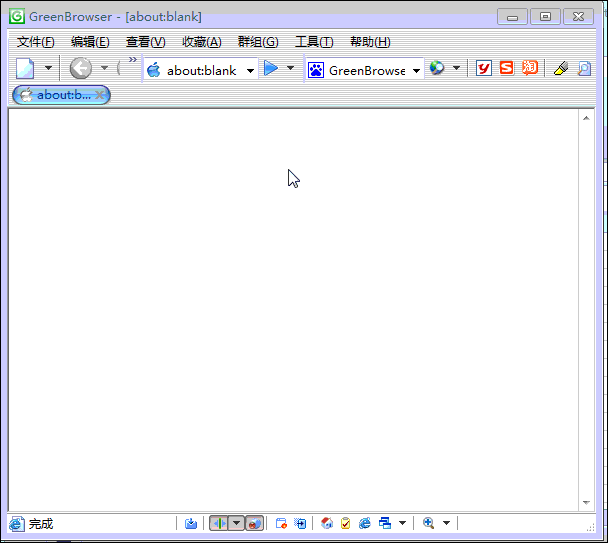Click the clipboard checkmark icon
Screen dimensions: 608x543
tap(345, 523)
